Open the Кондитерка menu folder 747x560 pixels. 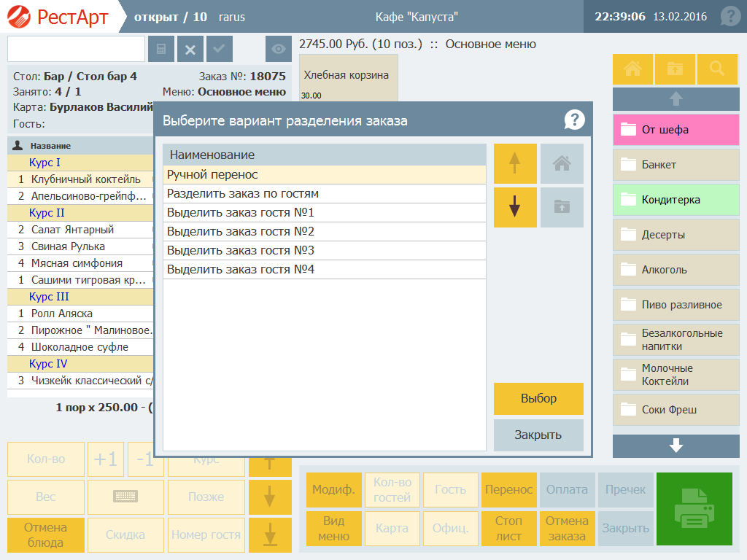(676, 200)
